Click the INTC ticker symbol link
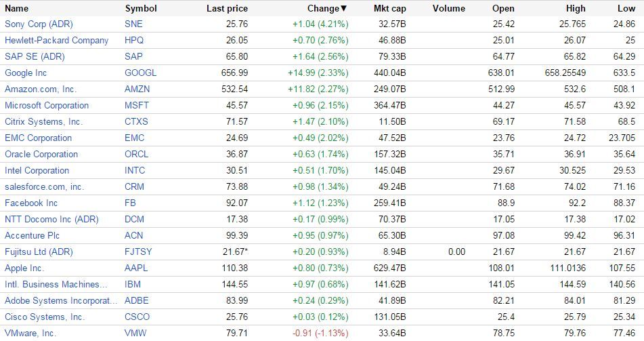This screenshot has height=341, width=644. 135,170
